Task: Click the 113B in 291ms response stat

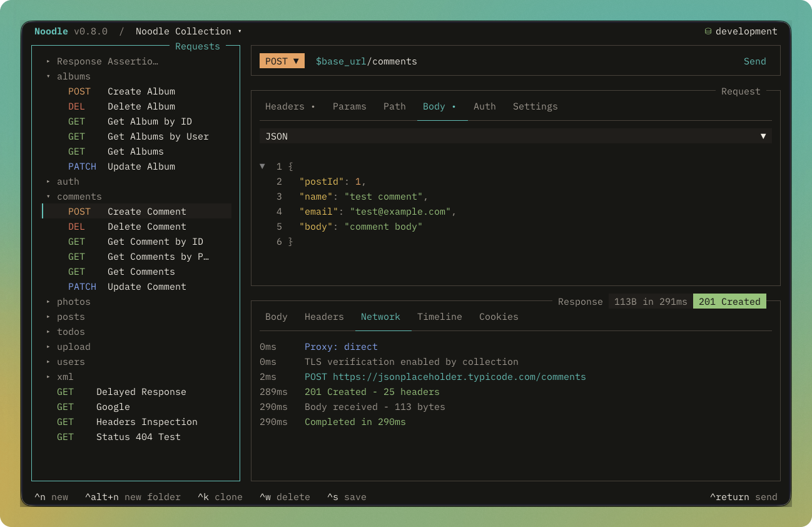Action: coord(651,302)
